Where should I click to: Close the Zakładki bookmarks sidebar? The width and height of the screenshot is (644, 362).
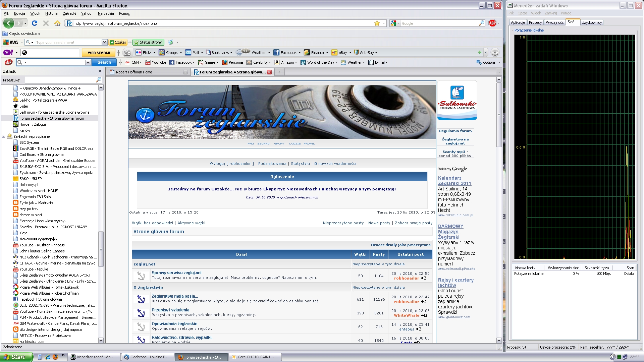100,71
